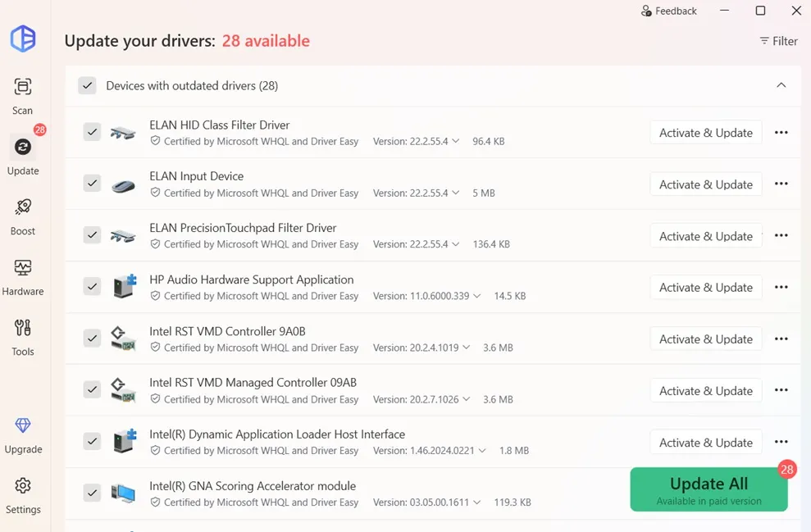Click the Intel GNA Scoring Accelerator icon
811x532 pixels.
[123, 493]
